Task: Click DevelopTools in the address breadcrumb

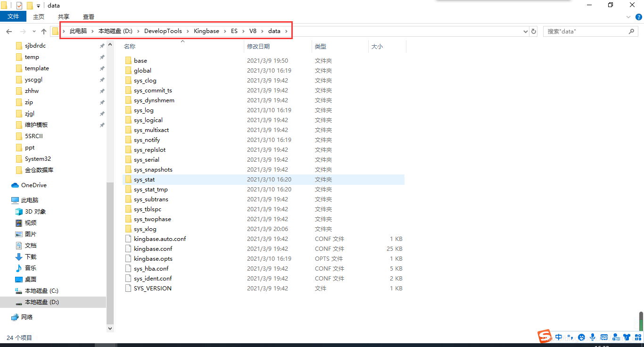Action: pos(163,31)
